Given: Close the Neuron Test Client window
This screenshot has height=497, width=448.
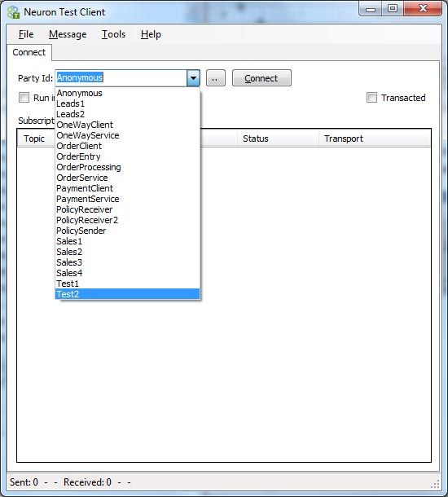Looking at the screenshot, I should point(423,9).
